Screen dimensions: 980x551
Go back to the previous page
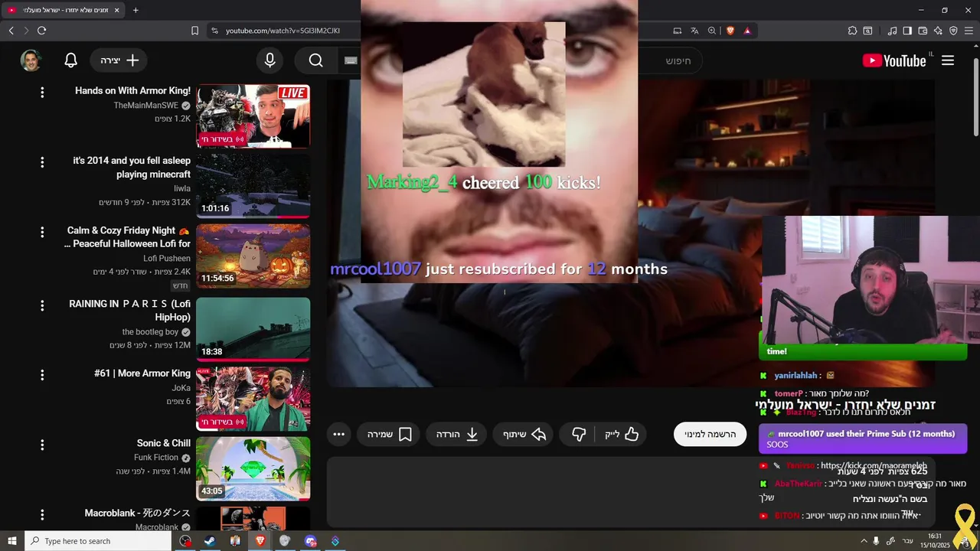point(11,31)
